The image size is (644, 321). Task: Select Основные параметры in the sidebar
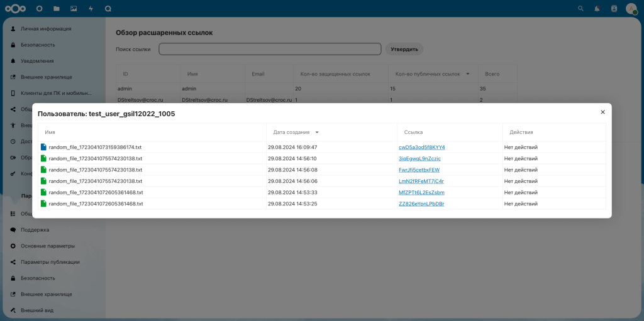(x=47, y=246)
